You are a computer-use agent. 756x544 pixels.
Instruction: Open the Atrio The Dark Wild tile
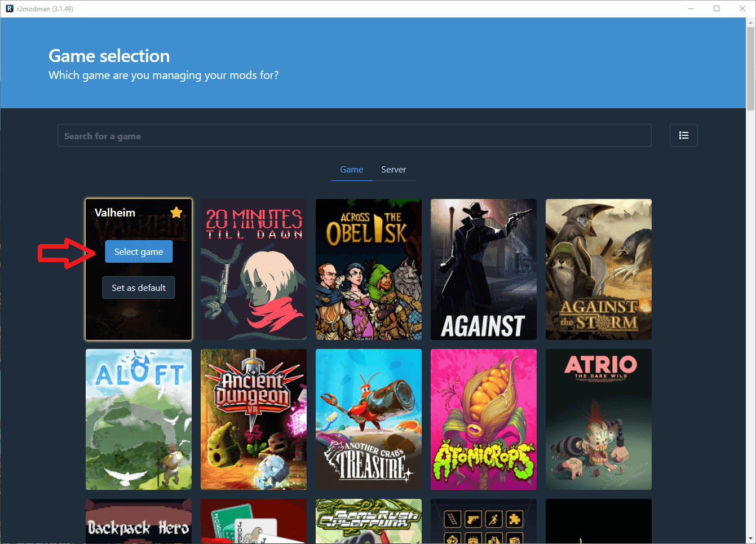click(x=599, y=419)
